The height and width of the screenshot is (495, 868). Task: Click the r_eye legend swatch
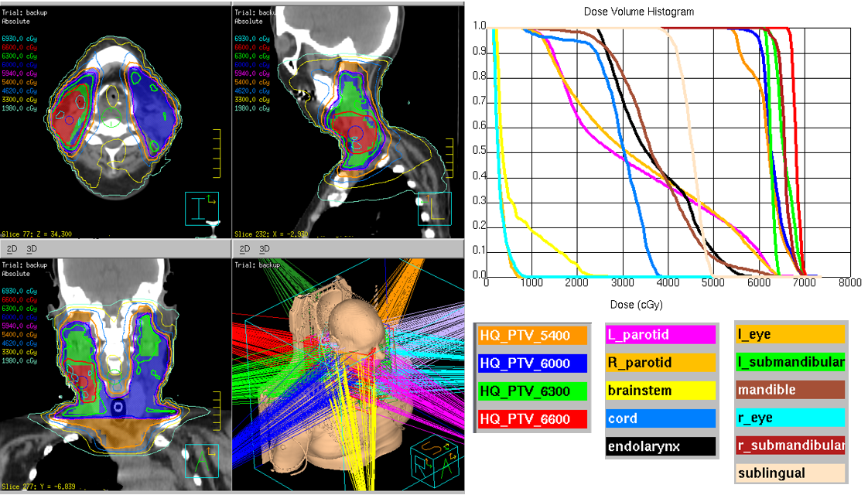[x=790, y=418]
